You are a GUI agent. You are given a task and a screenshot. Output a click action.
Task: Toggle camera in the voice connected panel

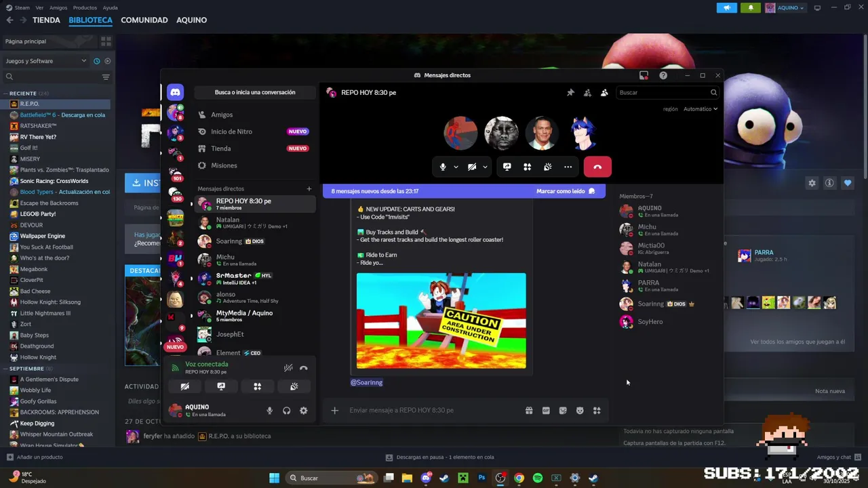[x=184, y=386]
